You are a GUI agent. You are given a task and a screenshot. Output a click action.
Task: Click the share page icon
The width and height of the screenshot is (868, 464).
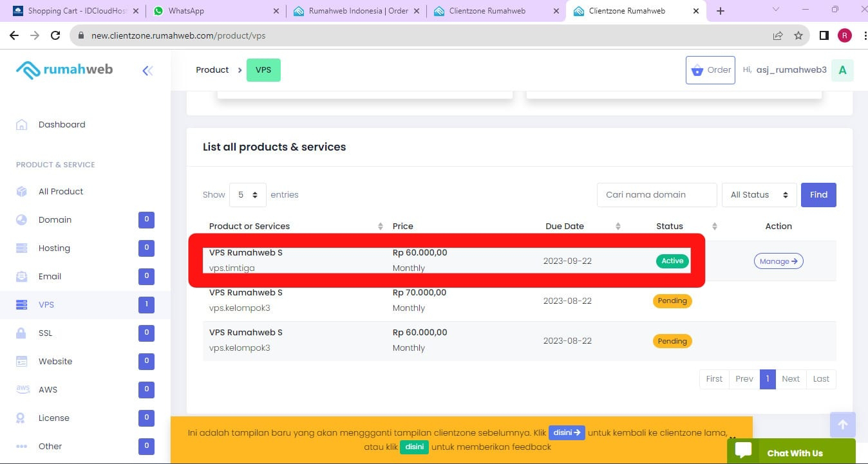click(778, 35)
